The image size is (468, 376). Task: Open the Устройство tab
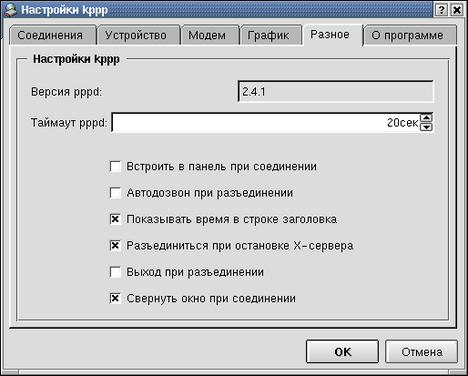tap(138, 35)
